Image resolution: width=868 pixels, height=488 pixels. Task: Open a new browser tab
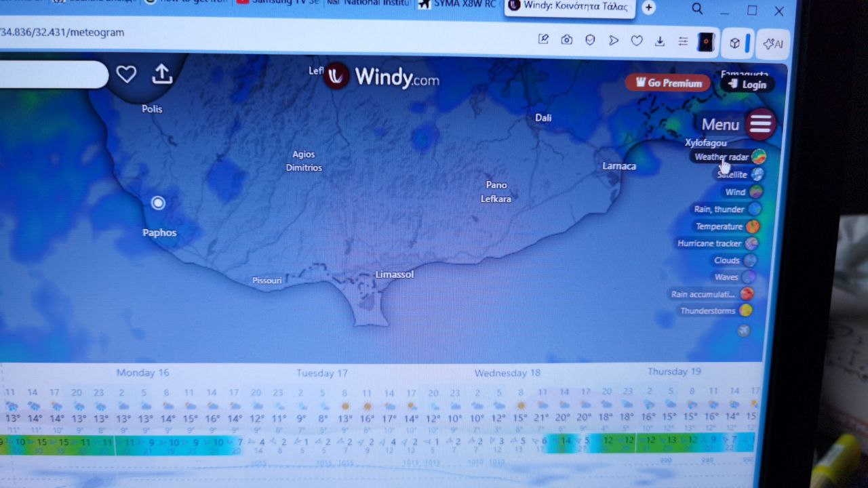point(648,7)
